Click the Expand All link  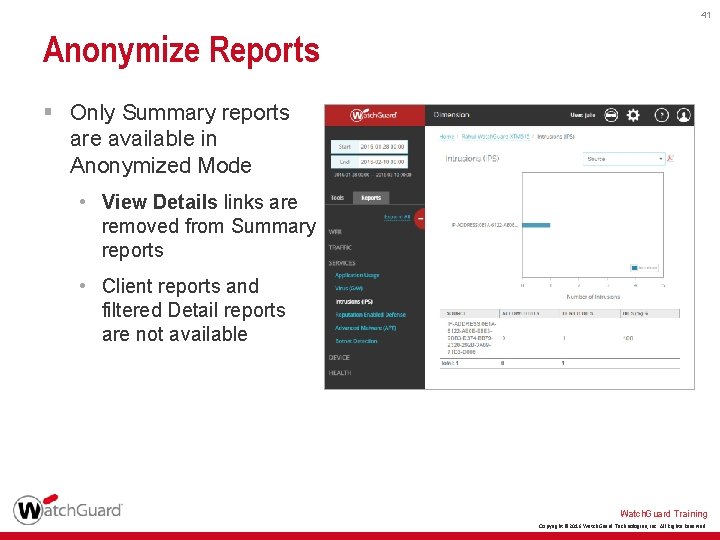(x=397, y=217)
